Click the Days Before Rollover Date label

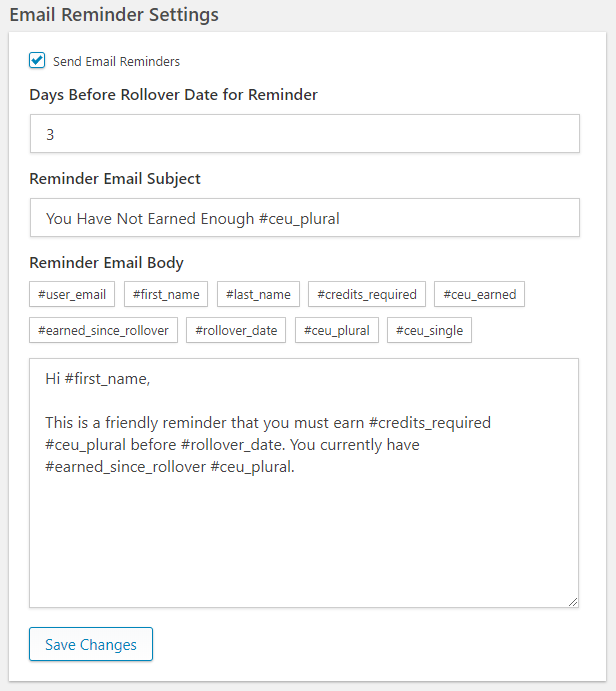coord(174,95)
